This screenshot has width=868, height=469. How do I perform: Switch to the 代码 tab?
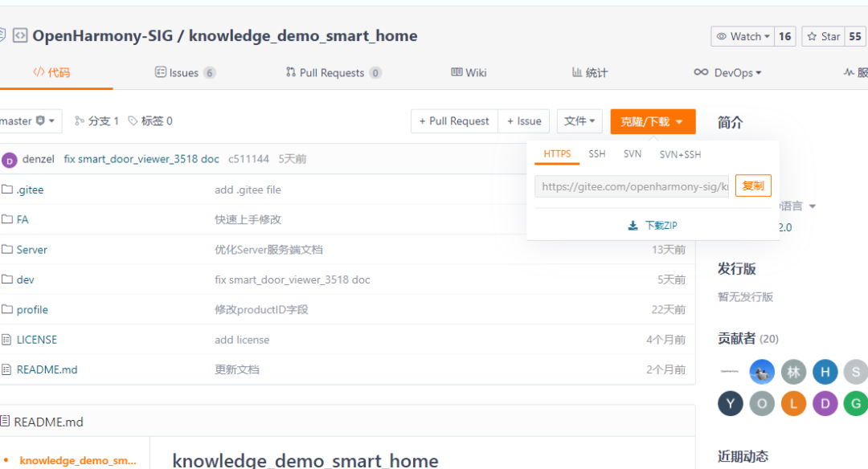pos(51,72)
